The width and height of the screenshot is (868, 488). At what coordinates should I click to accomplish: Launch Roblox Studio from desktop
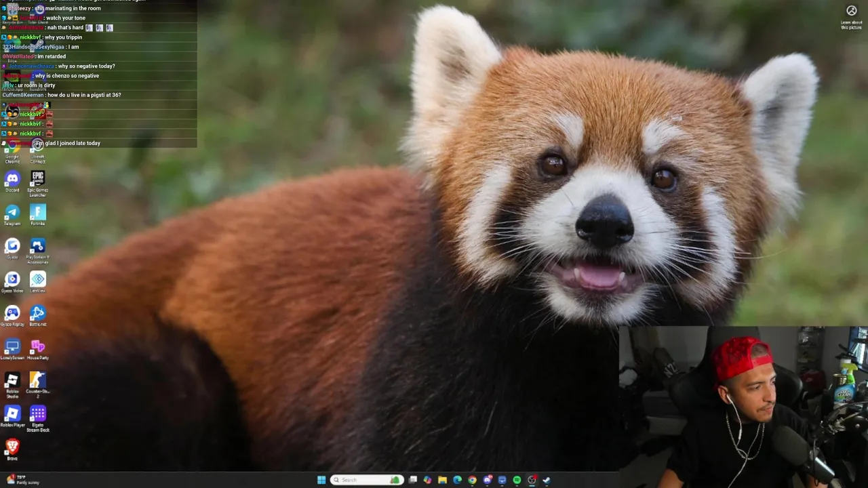(12, 384)
